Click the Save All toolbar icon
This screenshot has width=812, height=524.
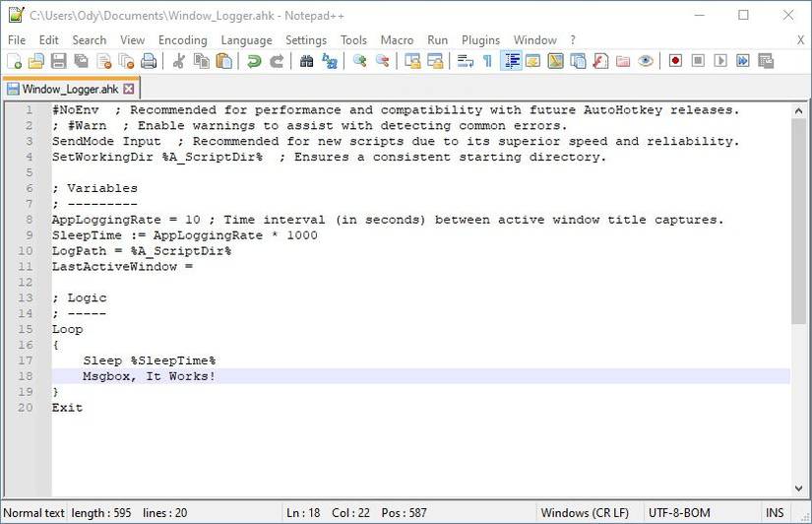[x=81, y=61]
